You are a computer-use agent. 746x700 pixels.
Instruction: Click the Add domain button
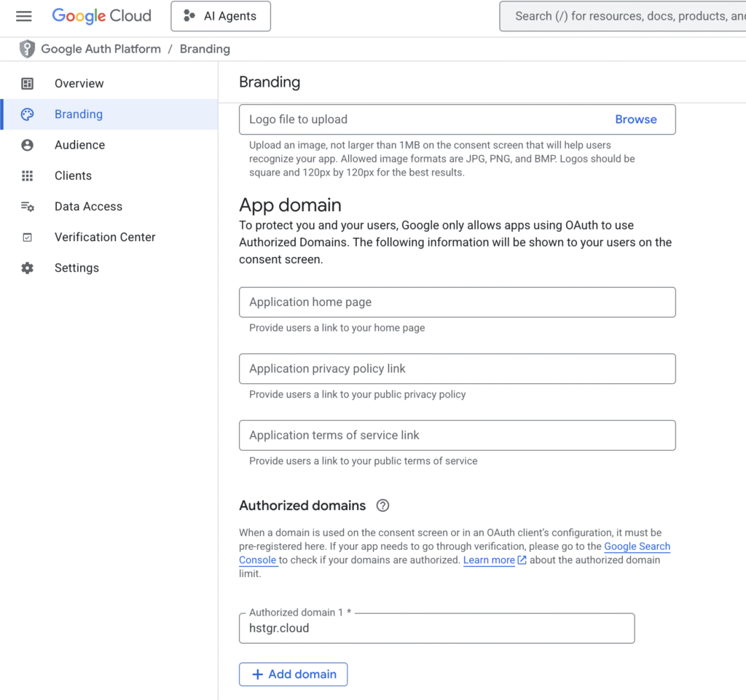(x=293, y=674)
